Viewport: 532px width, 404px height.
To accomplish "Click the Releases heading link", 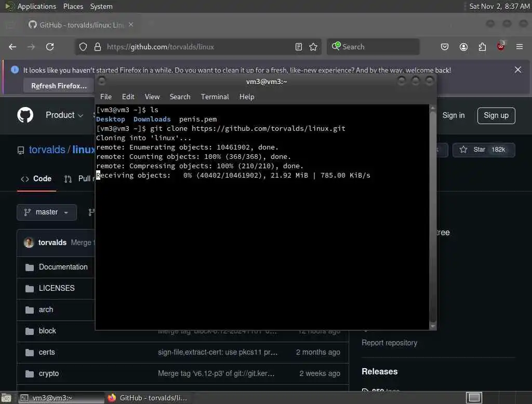I will [x=379, y=371].
